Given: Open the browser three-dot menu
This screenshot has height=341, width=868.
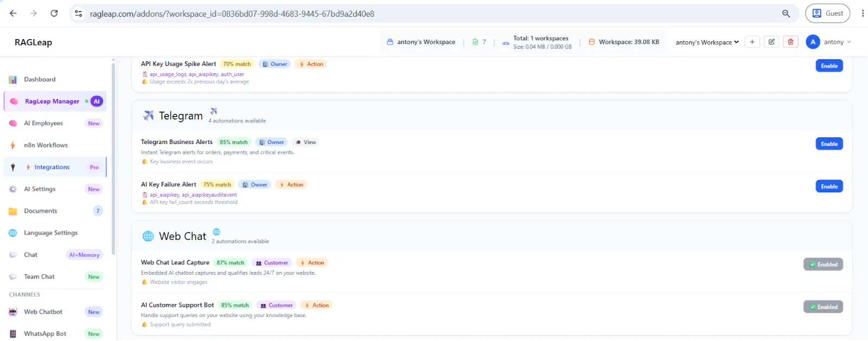Looking at the screenshot, I should click(x=863, y=14).
